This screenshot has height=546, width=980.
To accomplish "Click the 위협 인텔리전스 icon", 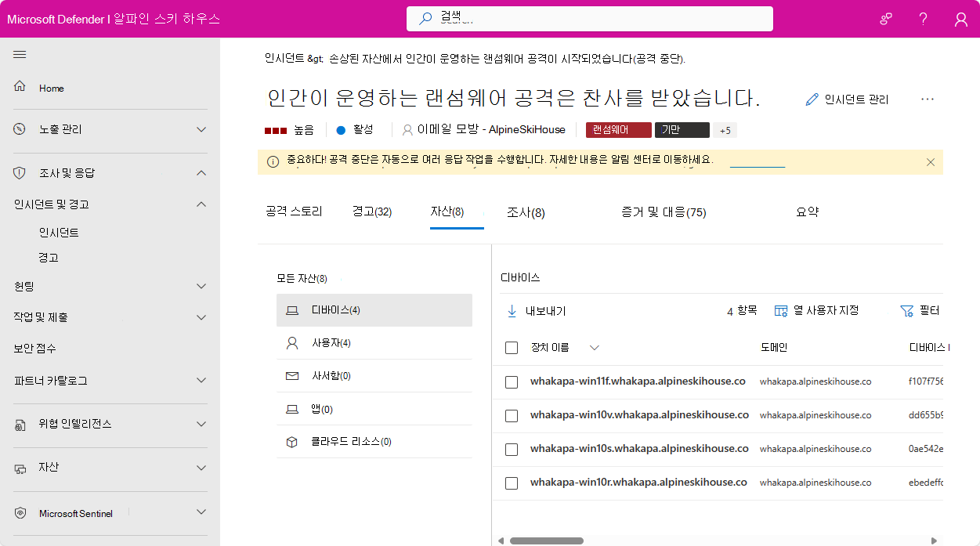I will point(20,425).
